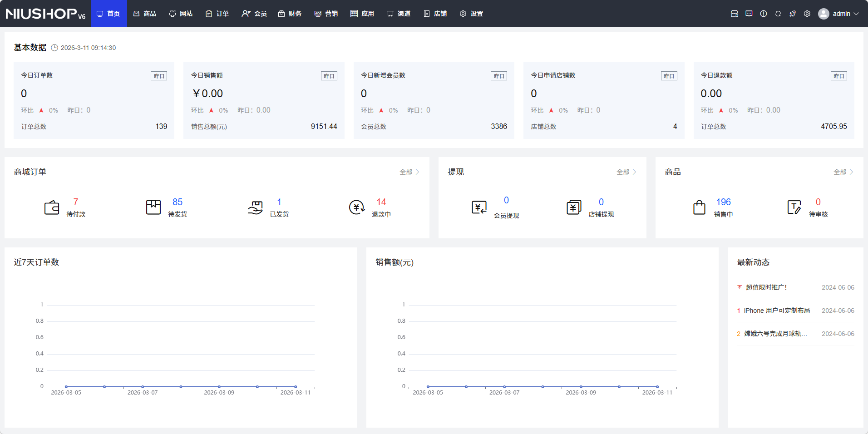868x434 pixels.
Task: Open the 营销 menu in navigation bar
Action: coord(326,14)
